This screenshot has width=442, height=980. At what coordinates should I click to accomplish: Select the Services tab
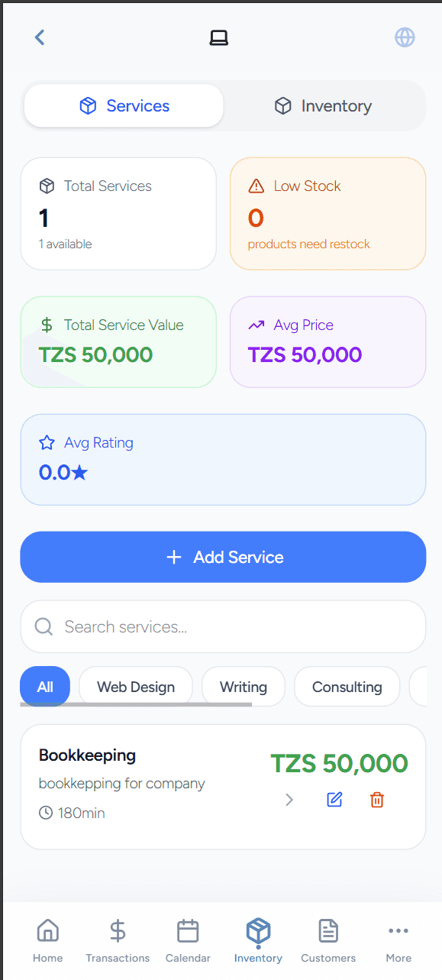coord(123,106)
